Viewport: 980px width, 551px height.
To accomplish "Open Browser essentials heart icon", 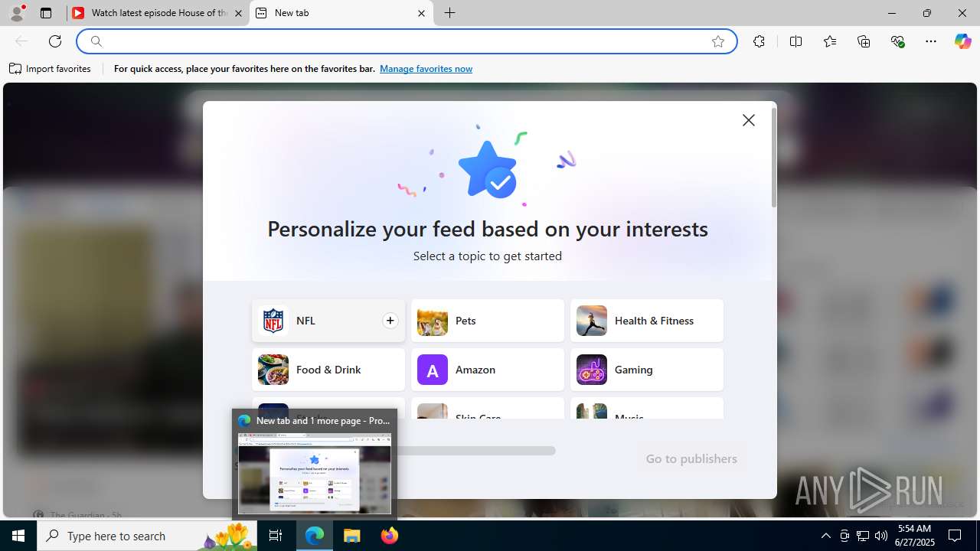I will point(897,41).
